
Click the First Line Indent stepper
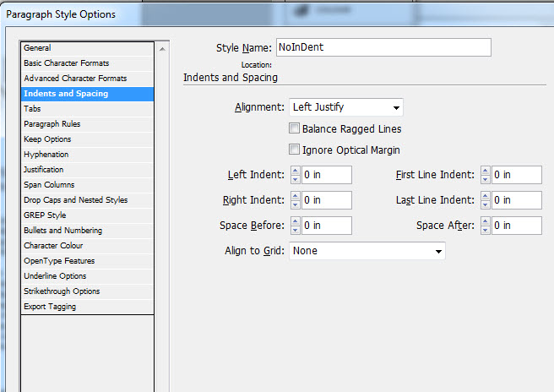(x=485, y=176)
